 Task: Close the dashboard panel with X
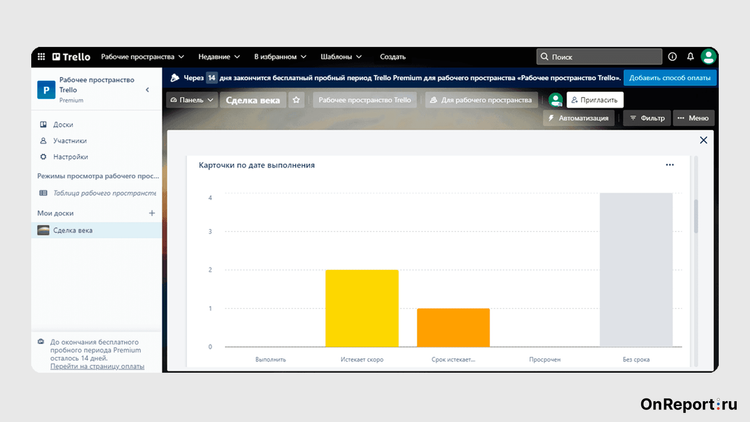click(x=703, y=141)
